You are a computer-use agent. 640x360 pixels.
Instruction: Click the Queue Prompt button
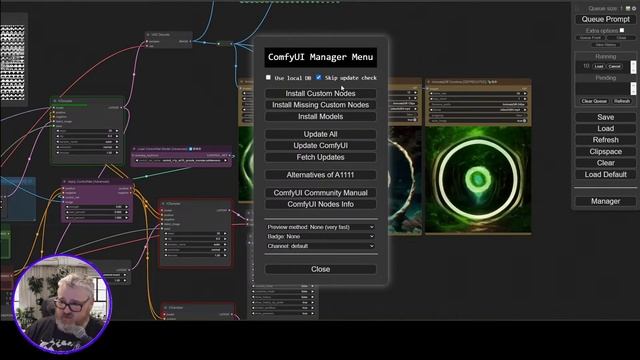(x=606, y=19)
